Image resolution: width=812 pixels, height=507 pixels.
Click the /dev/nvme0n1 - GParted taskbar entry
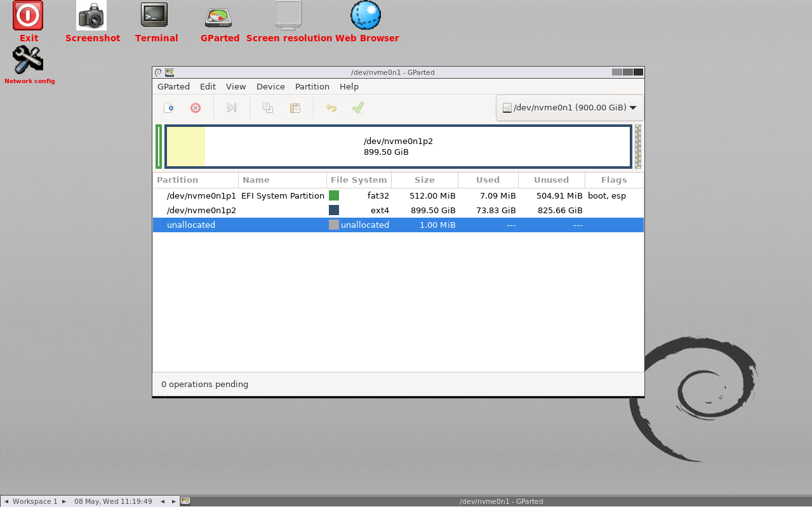pyautogui.click(x=501, y=501)
